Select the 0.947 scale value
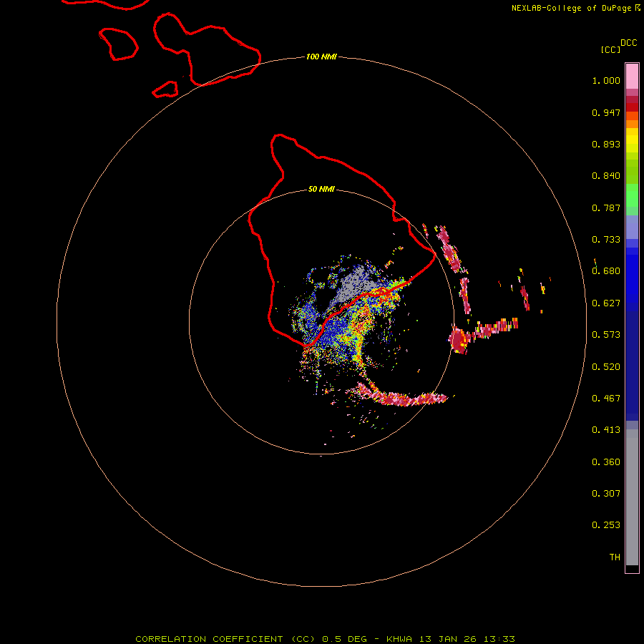Screen dimensions: 644x644 [606, 112]
